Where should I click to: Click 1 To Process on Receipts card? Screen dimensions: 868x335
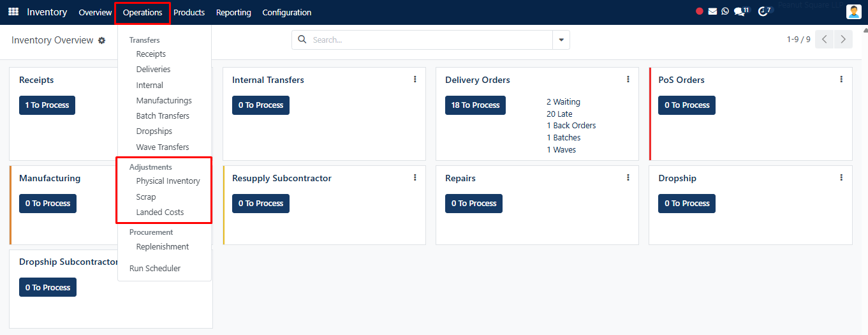point(47,105)
